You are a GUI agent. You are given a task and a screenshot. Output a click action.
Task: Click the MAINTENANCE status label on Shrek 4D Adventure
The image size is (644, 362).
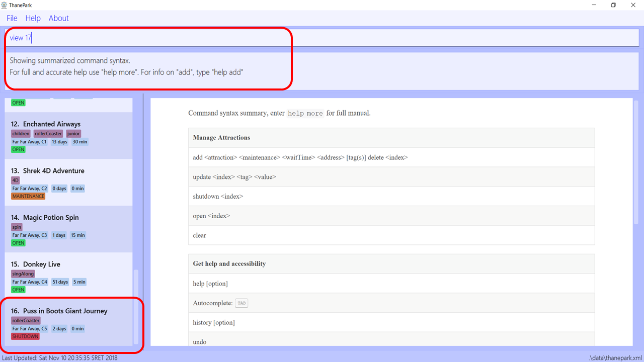[x=28, y=196]
